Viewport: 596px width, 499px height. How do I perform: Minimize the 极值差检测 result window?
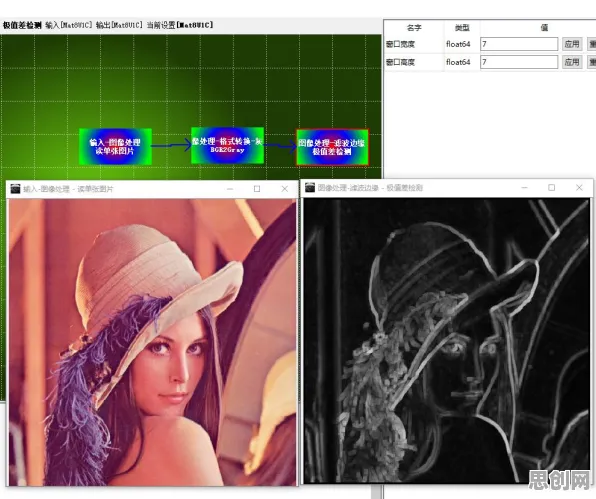pos(525,187)
